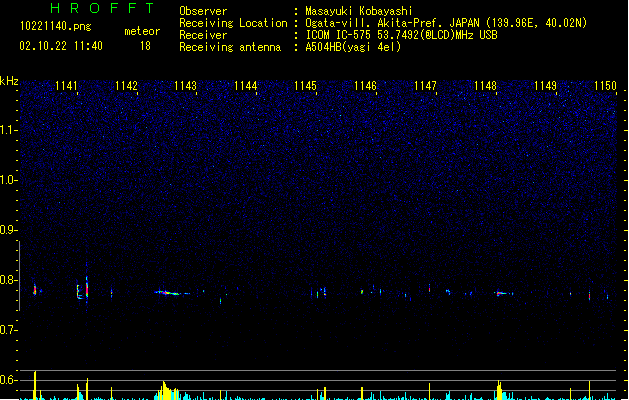Click the date stamp 02.10.22 11:40
The width and height of the screenshot is (629, 400).
click(61, 46)
